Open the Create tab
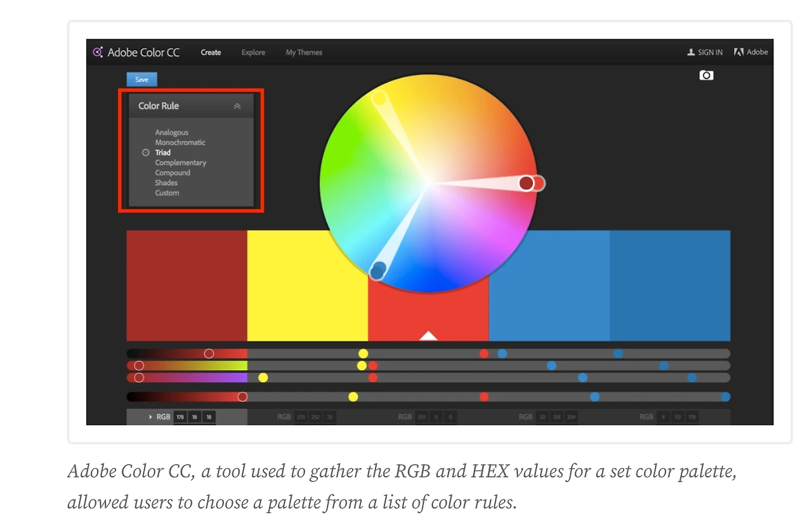 tap(211, 52)
